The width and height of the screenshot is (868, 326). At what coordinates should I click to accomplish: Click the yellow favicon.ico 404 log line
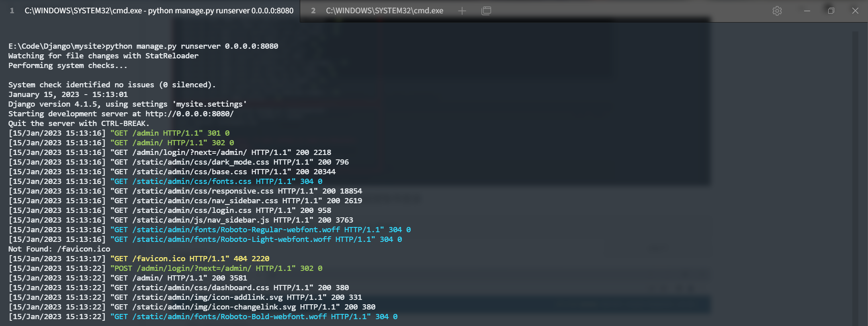pyautogui.click(x=190, y=259)
